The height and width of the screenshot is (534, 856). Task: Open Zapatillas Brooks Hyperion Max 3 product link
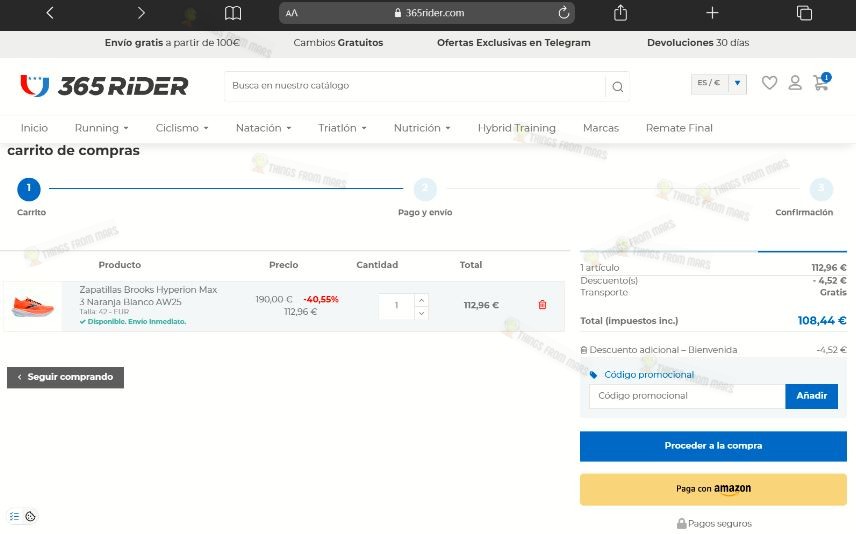[148, 295]
